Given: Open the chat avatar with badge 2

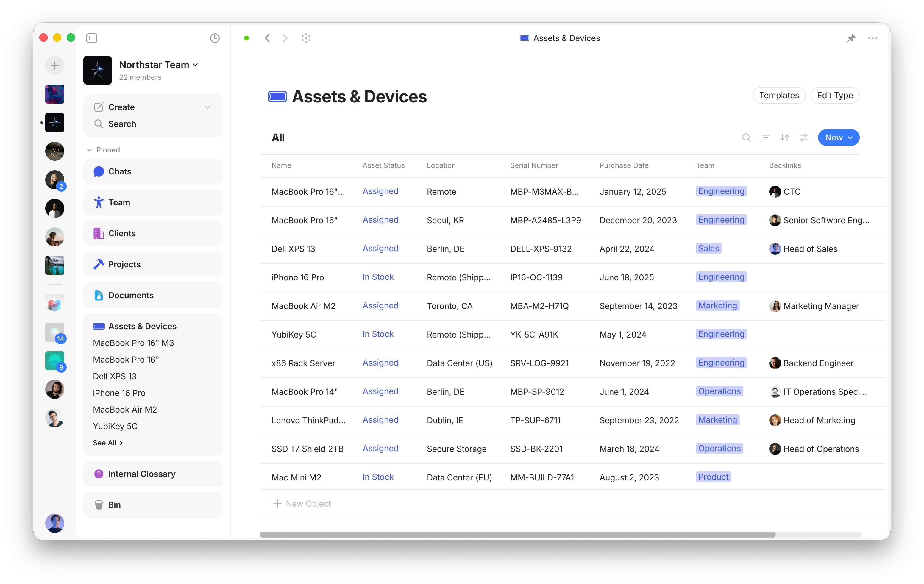Looking at the screenshot, I should point(55,180).
